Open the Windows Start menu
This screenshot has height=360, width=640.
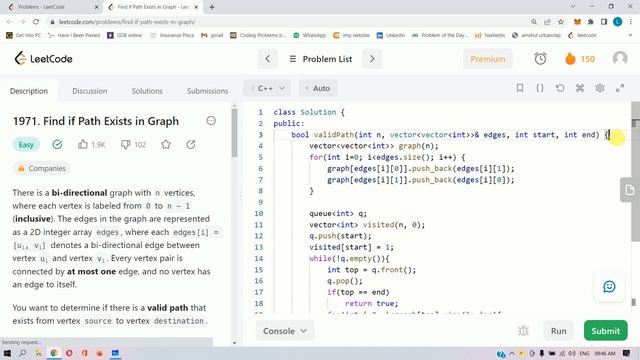click(x=7, y=353)
